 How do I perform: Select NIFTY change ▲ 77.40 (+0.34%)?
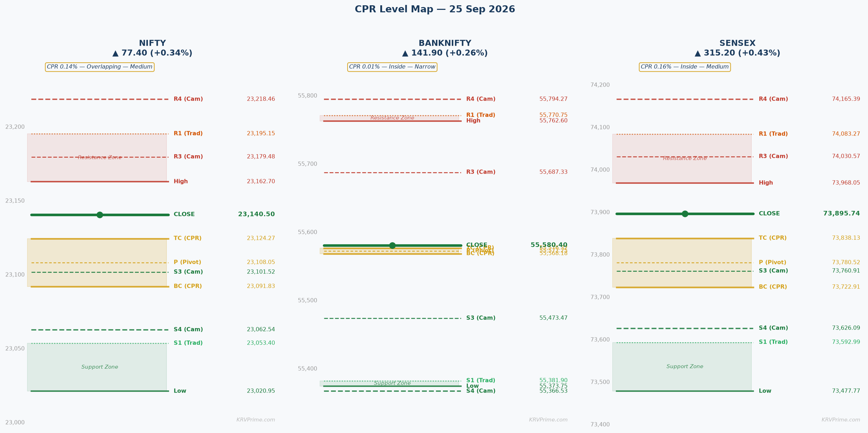(x=152, y=53)
